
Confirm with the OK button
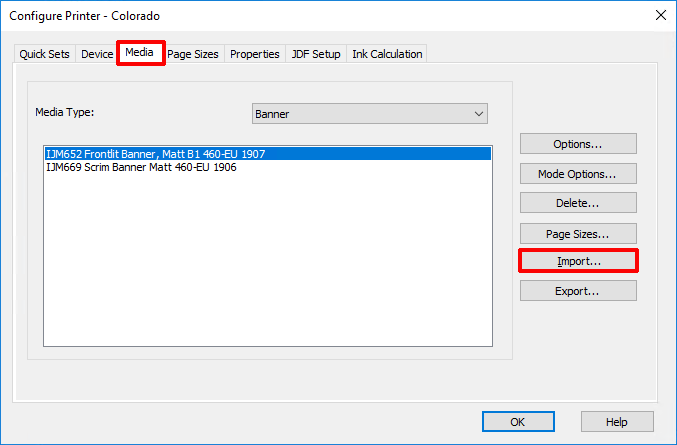click(x=518, y=421)
